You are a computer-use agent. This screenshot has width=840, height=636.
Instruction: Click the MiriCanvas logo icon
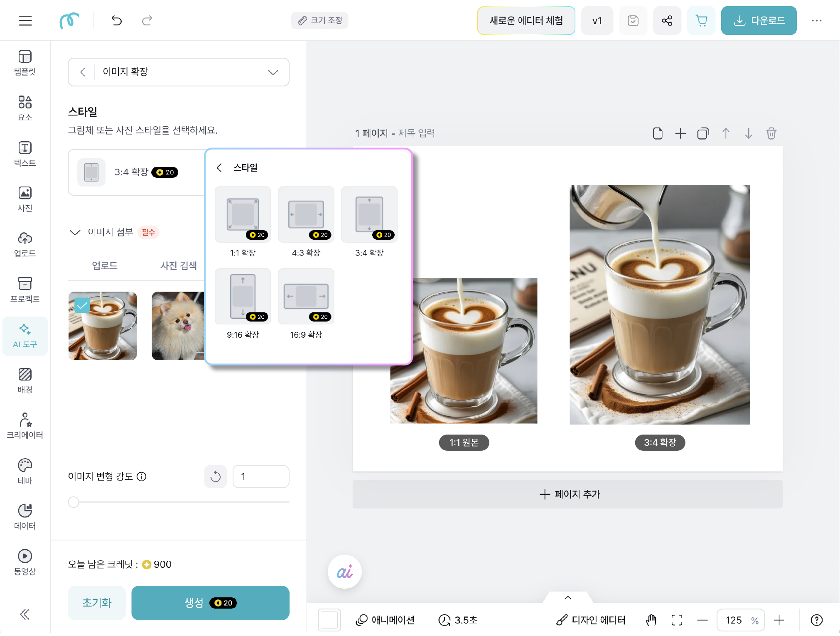point(69,20)
